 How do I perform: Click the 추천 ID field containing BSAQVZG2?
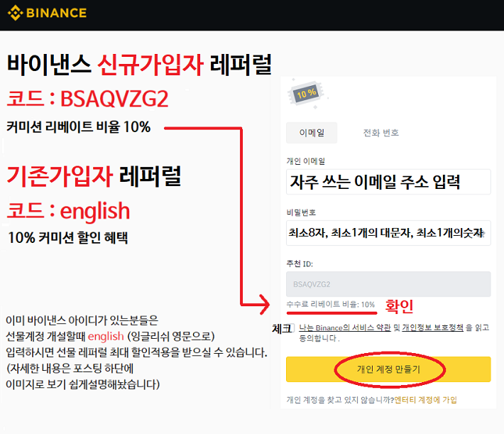click(x=388, y=284)
